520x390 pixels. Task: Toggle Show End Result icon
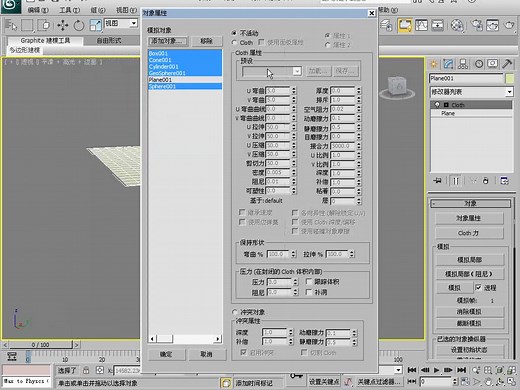pyautogui.click(x=456, y=181)
